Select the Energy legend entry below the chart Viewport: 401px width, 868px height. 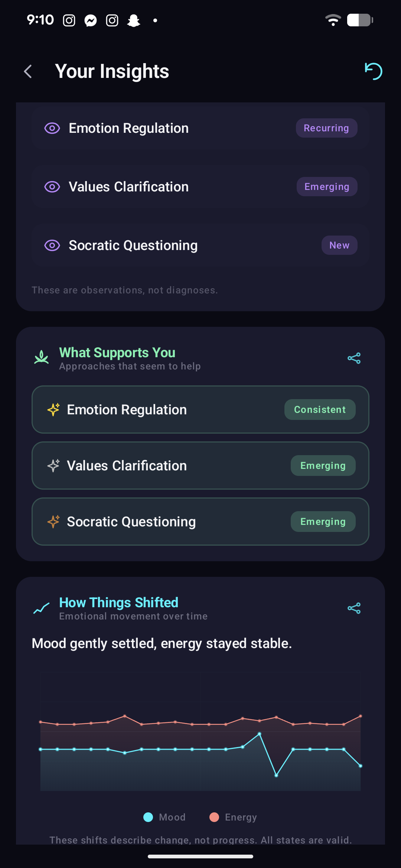point(233,817)
